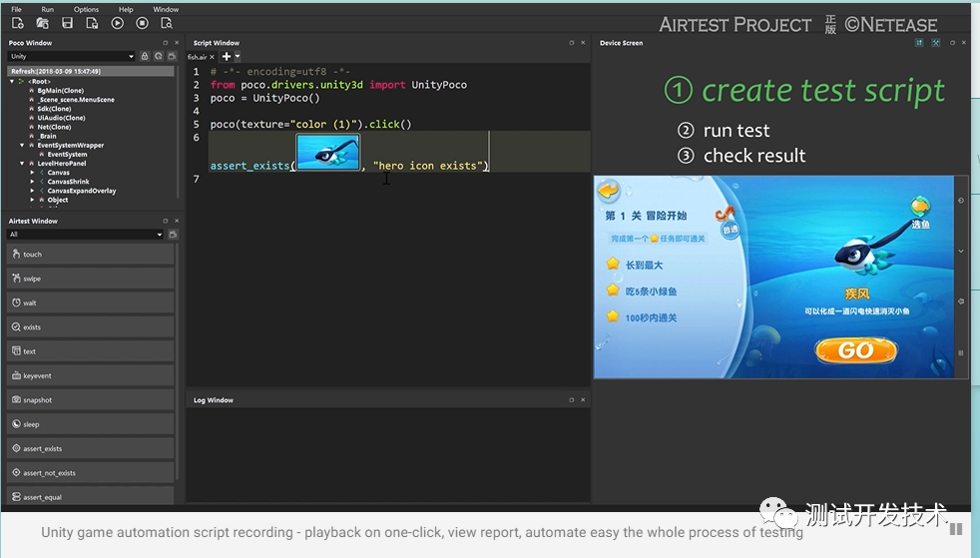The height and width of the screenshot is (558, 980).
Task: Toggle the lock icon in Poco Window
Action: point(145,56)
